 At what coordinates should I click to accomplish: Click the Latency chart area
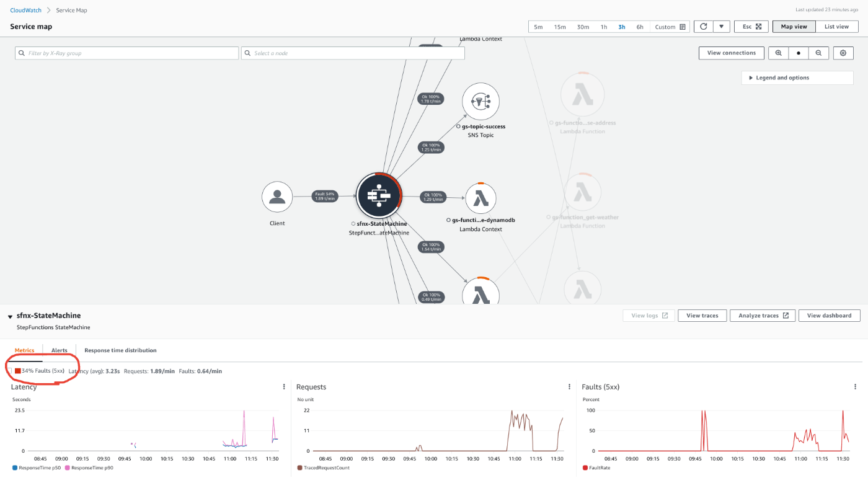[x=154, y=430]
